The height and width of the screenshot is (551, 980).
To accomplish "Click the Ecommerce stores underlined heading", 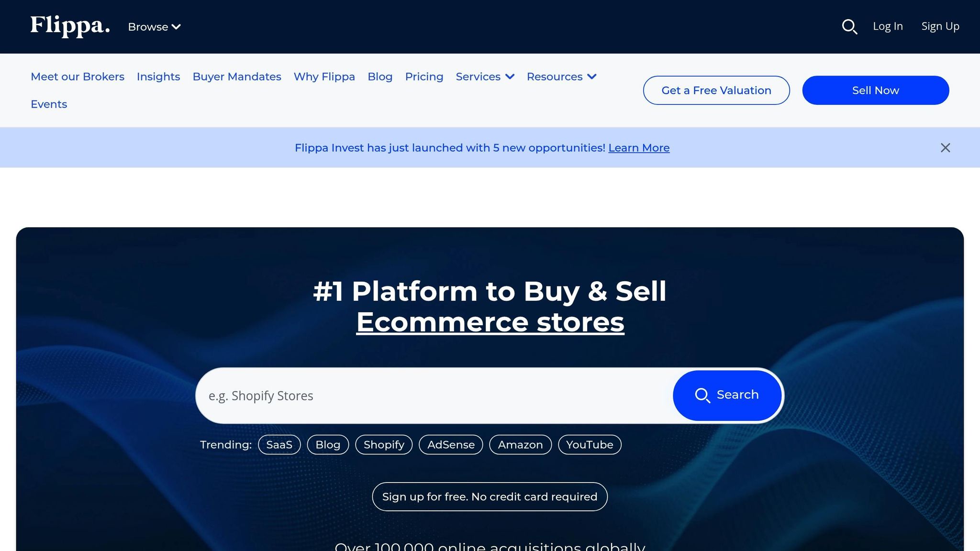I will point(490,322).
